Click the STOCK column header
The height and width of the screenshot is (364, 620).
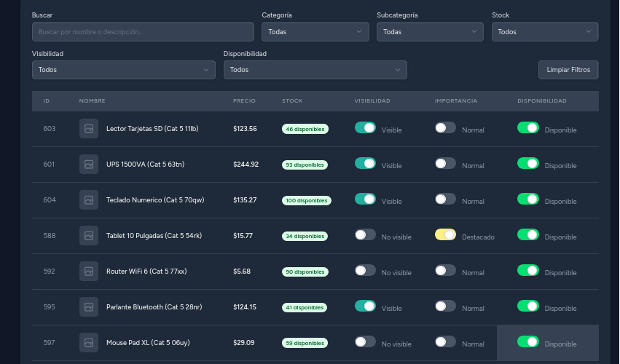tap(292, 100)
